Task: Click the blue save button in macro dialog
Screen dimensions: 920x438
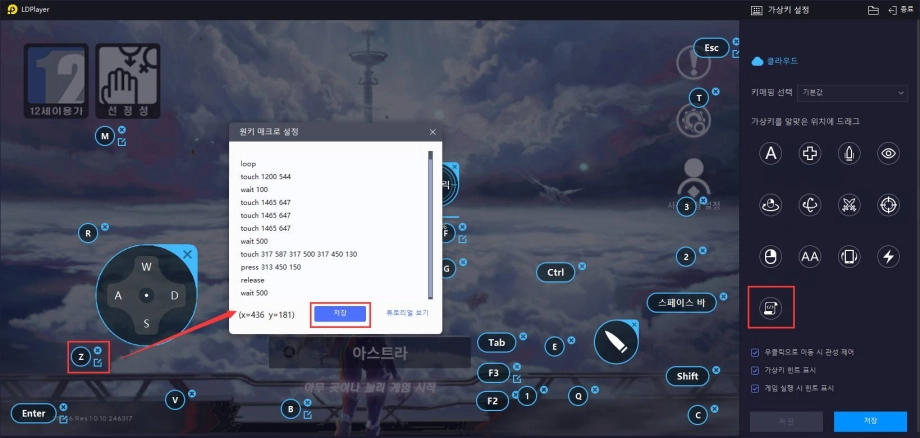Action: 340,314
